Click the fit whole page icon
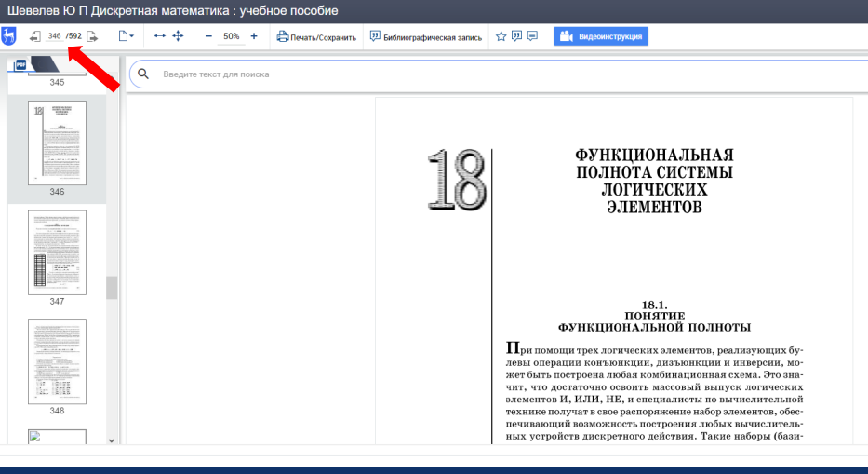The height and width of the screenshot is (474, 868). (x=178, y=36)
